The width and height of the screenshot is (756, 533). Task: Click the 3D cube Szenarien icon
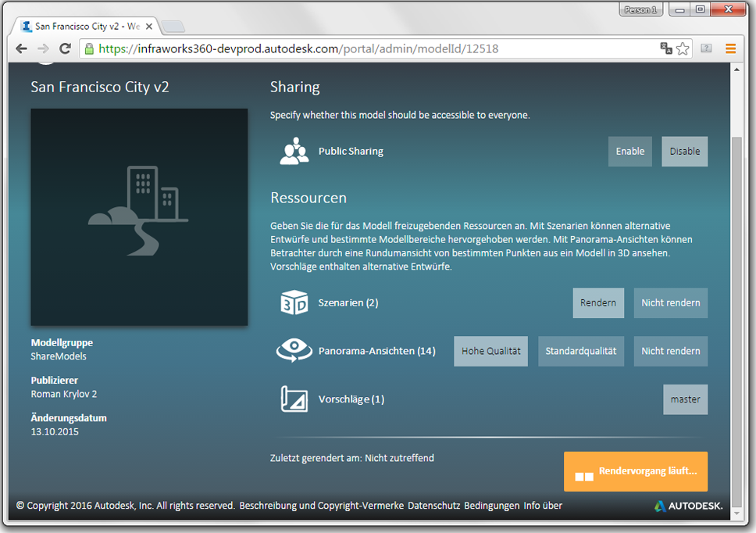point(294,302)
